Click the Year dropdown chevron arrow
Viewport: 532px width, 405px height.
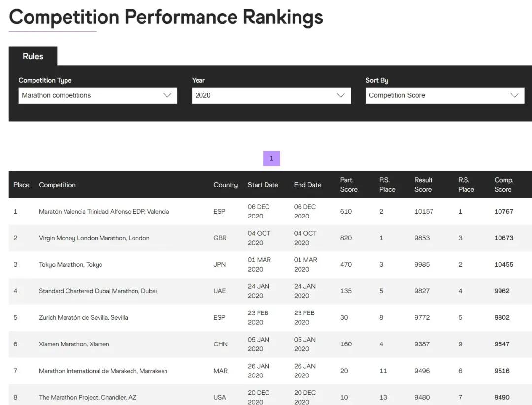[x=341, y=95]
